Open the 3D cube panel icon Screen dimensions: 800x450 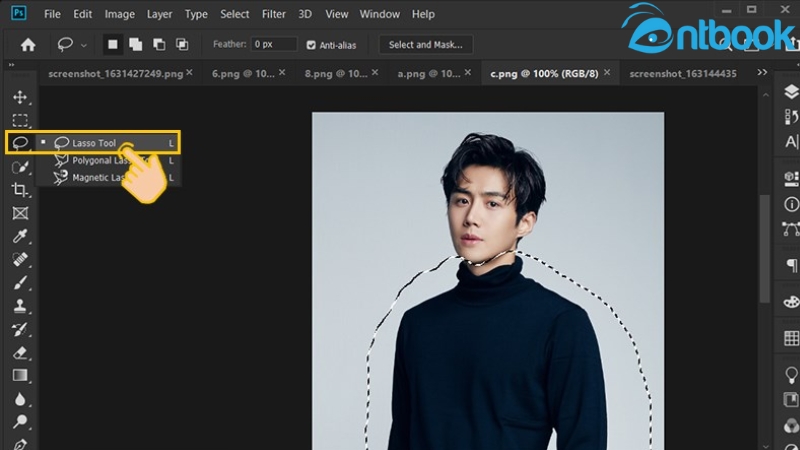click(791, 179)
